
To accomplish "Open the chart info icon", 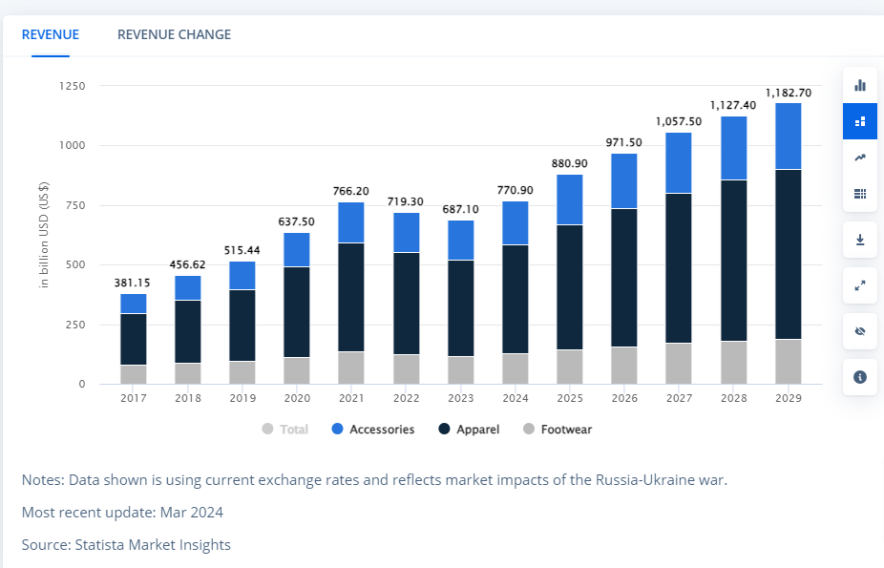I will pyautogui.click(x=859, y=377).
